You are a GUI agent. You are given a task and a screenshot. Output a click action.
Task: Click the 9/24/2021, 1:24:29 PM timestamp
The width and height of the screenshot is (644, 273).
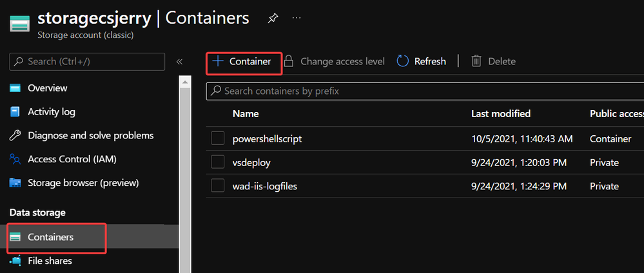[x=519, y=186]
